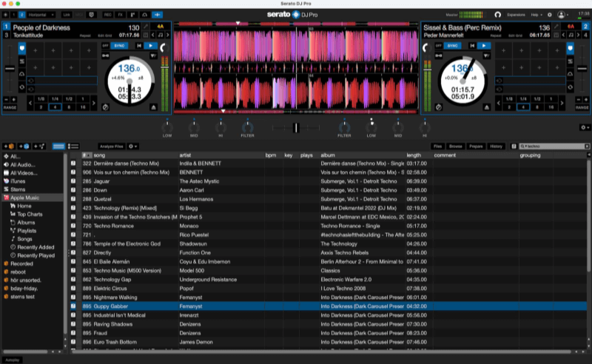Turn sync OFF on deck 2
Screen dimensions: 592x364
coord(438,46)
